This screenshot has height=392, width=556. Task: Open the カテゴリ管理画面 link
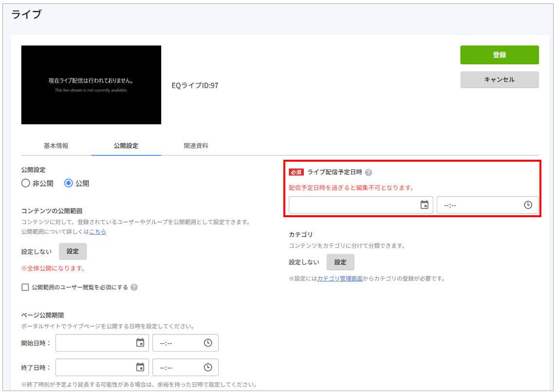tap(339, 279)
